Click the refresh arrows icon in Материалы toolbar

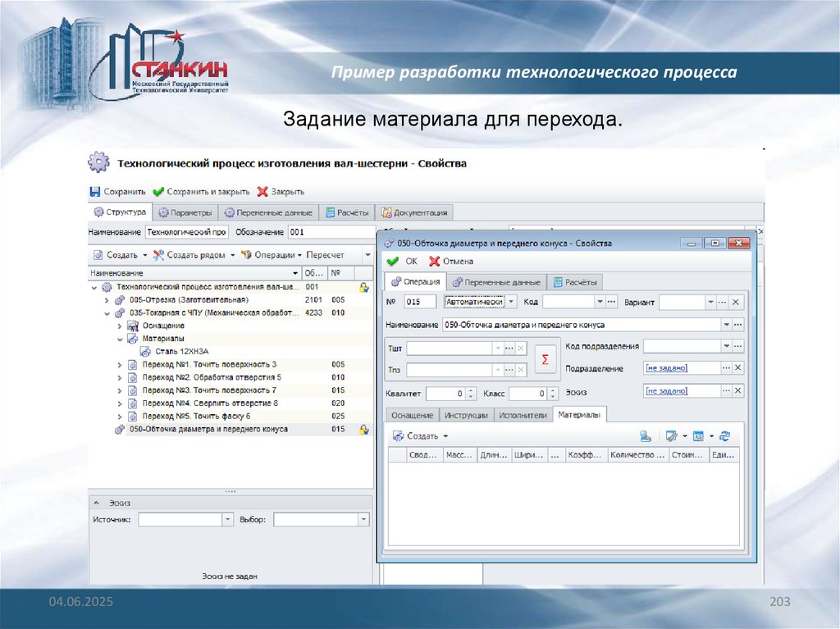coord(725,436)
